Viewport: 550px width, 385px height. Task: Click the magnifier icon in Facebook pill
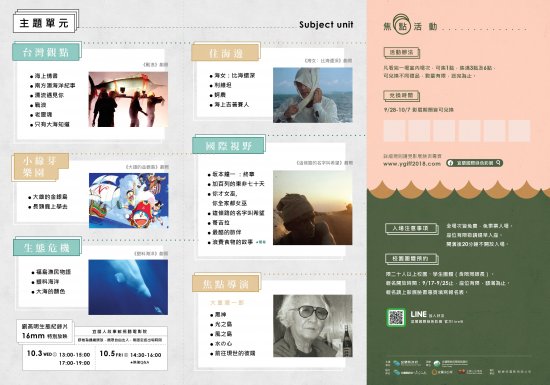coord(498,163)
